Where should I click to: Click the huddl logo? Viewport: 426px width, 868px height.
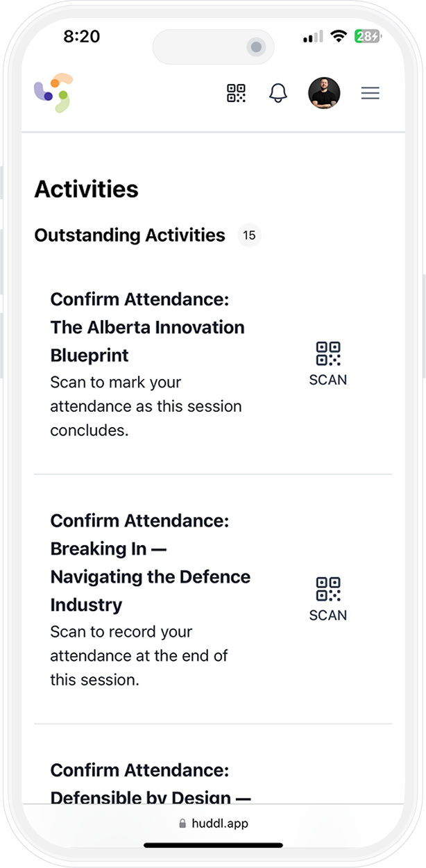(53, 92)
